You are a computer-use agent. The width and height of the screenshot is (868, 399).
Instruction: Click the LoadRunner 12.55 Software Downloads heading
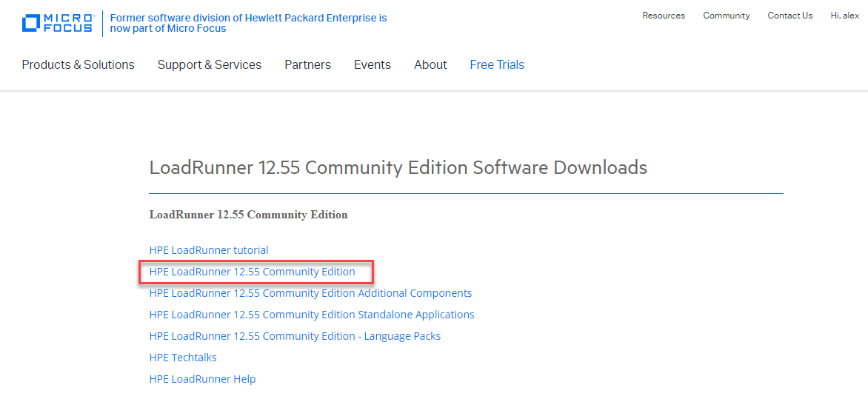(x=398, y=168)
